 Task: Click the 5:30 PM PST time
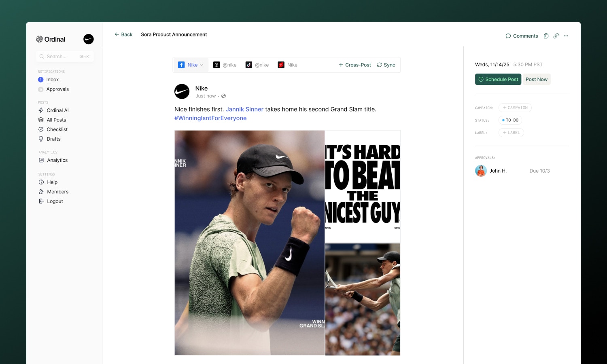[528, 64]
